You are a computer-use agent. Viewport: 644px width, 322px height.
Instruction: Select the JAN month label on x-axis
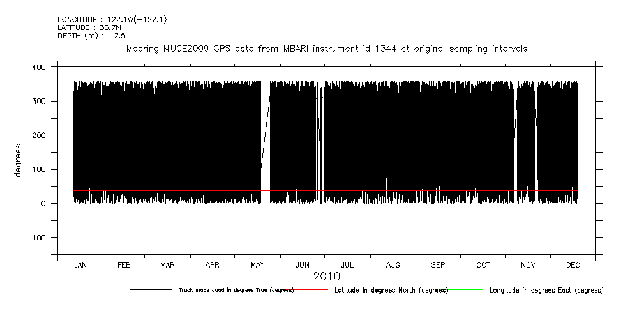coord(80,264)
